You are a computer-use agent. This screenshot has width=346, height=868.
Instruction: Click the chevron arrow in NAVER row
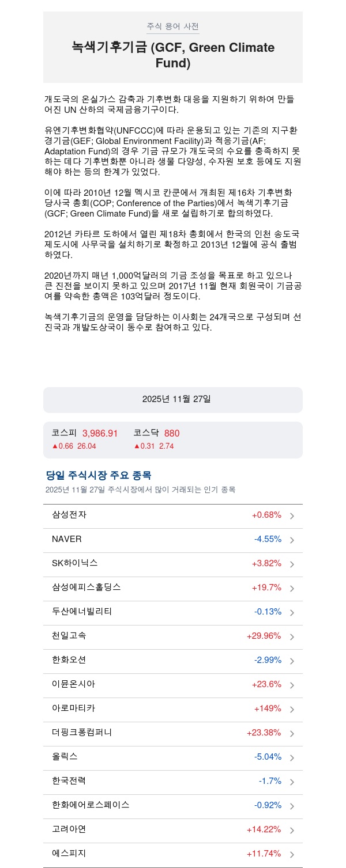click(x=292, y=540)
